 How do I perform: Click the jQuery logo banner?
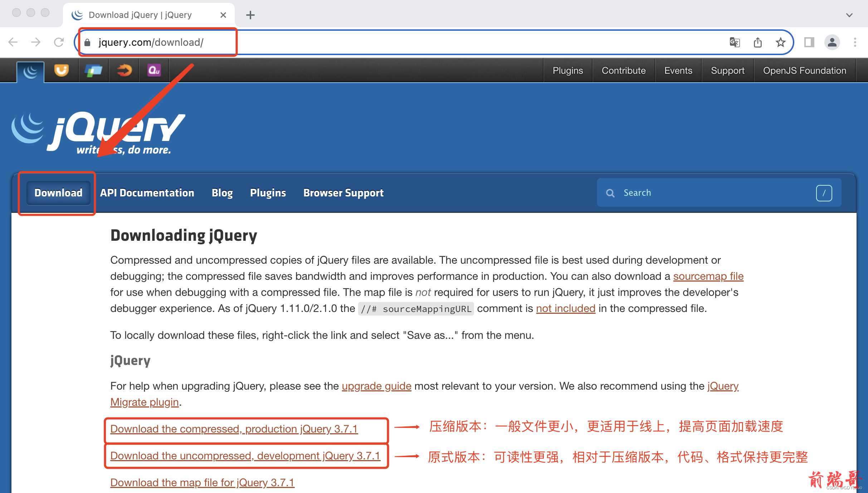98,133
